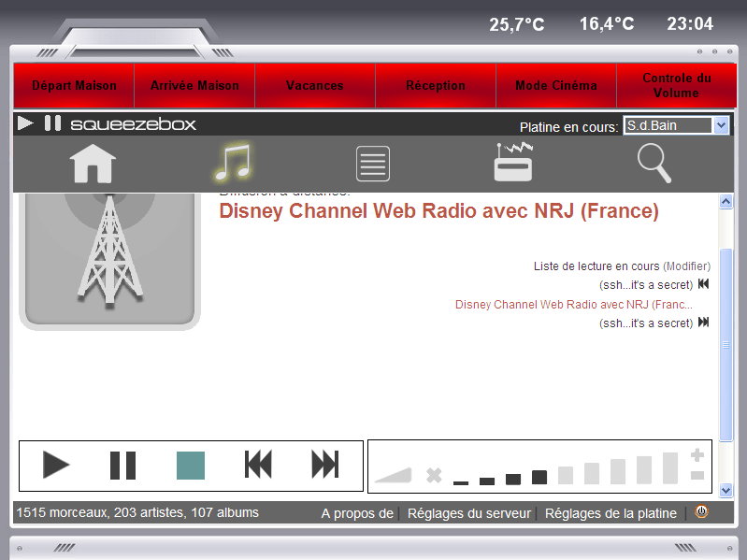Click the 23:04 clock display
Image resolution: width=747 pixels, height=560 pixels.
[690, 23]
